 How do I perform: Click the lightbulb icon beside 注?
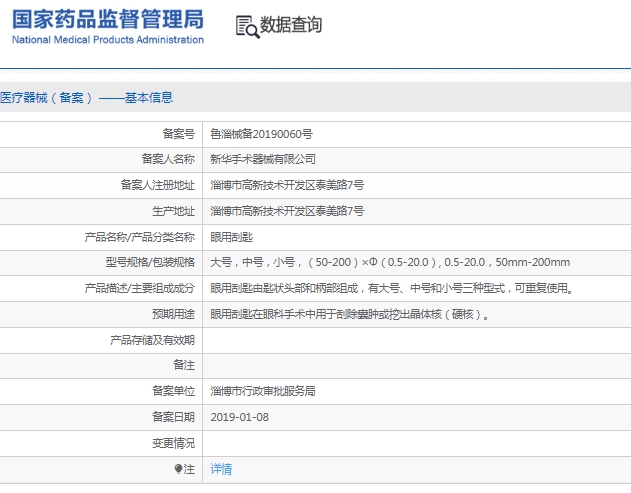[178, 469]
